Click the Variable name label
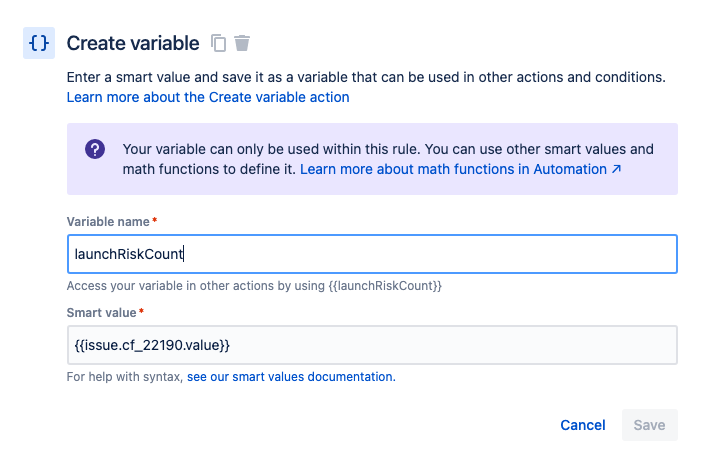713x459 pixels. 108,222
